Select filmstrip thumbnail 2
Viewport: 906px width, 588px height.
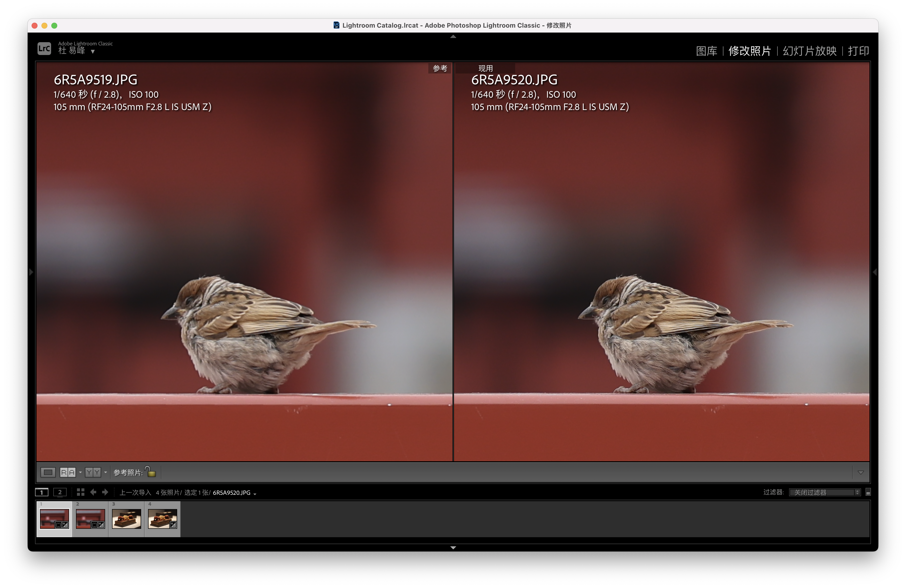point(91,519)
